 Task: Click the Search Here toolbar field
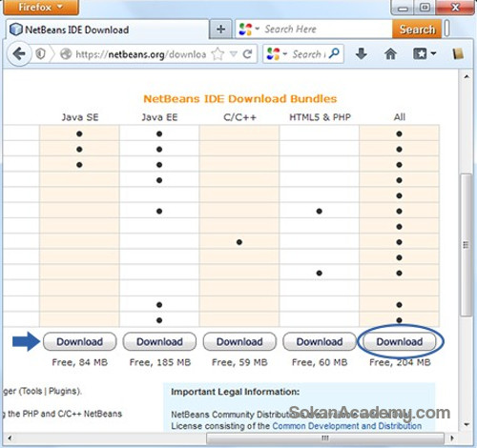pyautogui.click(x=326, y=30)
